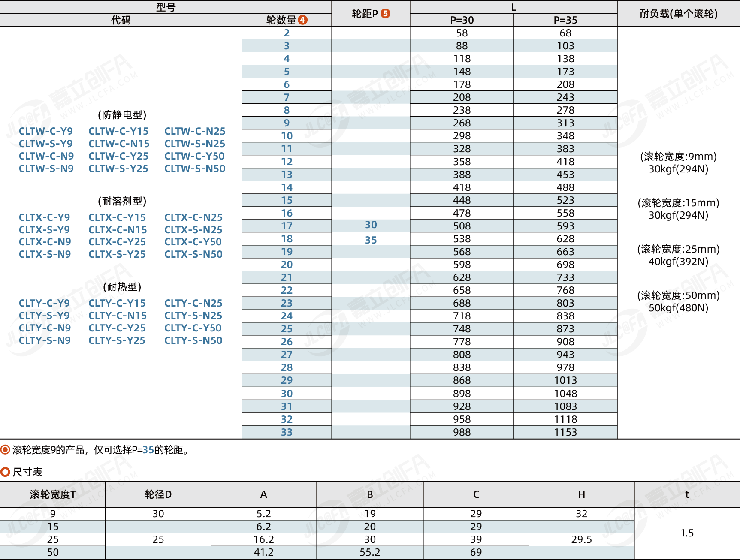The height and width of the screenshot is (560, 740).
Task: Choose model code CLTW-C-N15
Action: pos(119,144)
